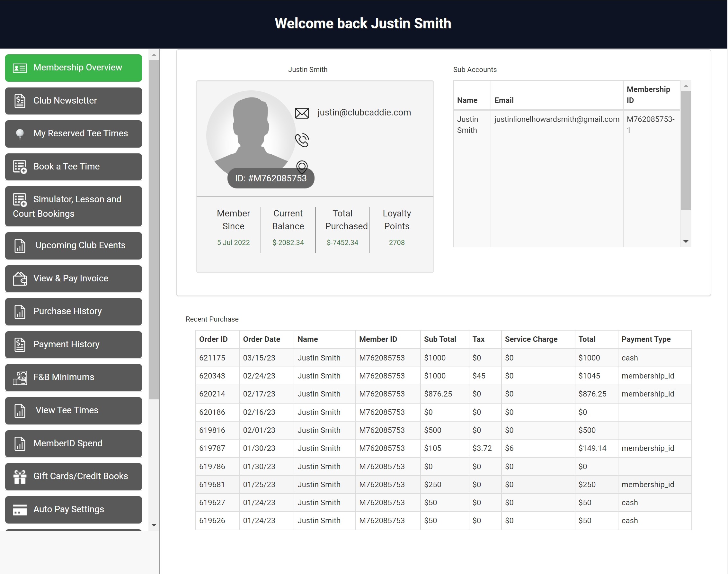This screenshot has width=728, height=574.
Task: Click the location pin icon
Action: (302, 166)
